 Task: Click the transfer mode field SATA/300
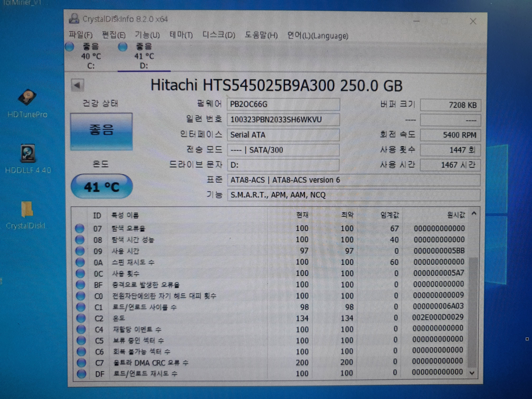click(x=283, y=150)
